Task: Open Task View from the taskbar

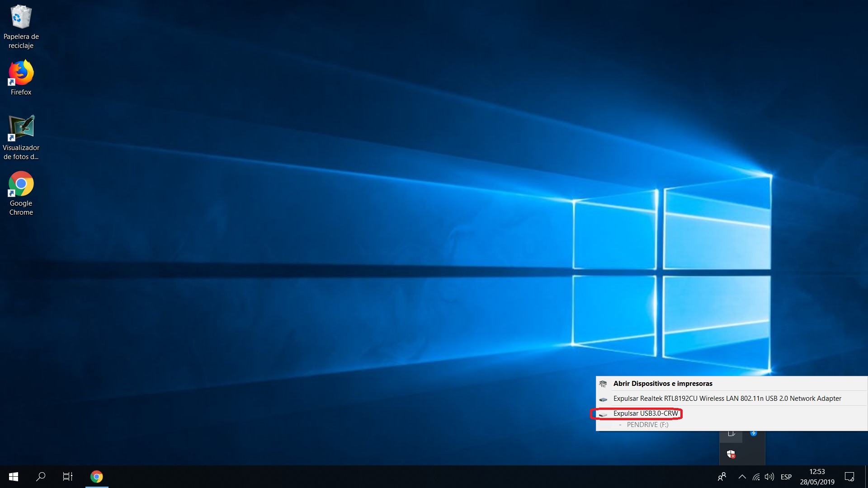Action: click(x=68, y=477)
